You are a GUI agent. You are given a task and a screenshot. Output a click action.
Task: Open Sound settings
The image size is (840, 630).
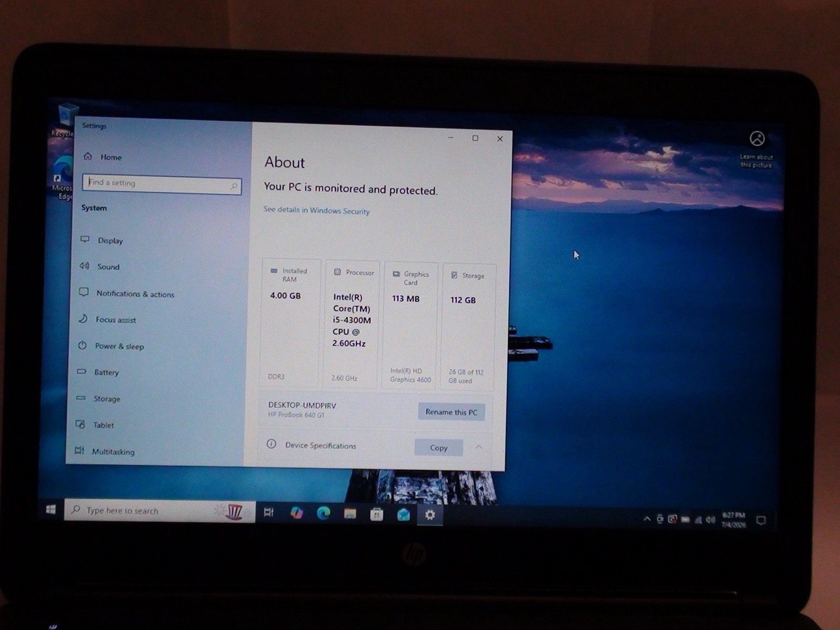(99, 266)
